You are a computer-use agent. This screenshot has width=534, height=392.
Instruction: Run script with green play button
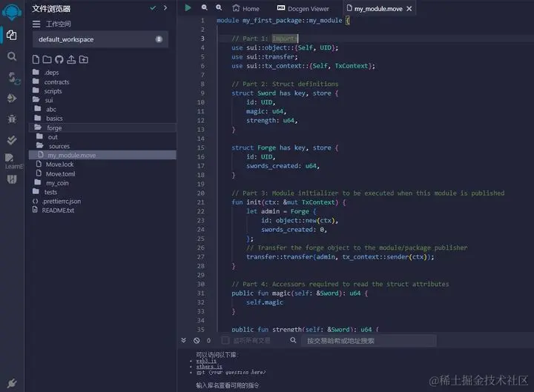pyautogui.click(x=188, y=7)
